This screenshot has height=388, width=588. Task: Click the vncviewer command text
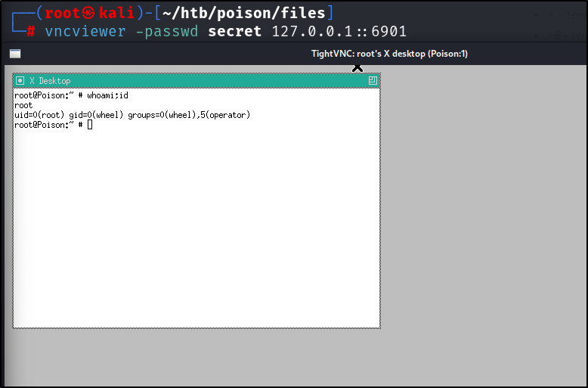85,32
